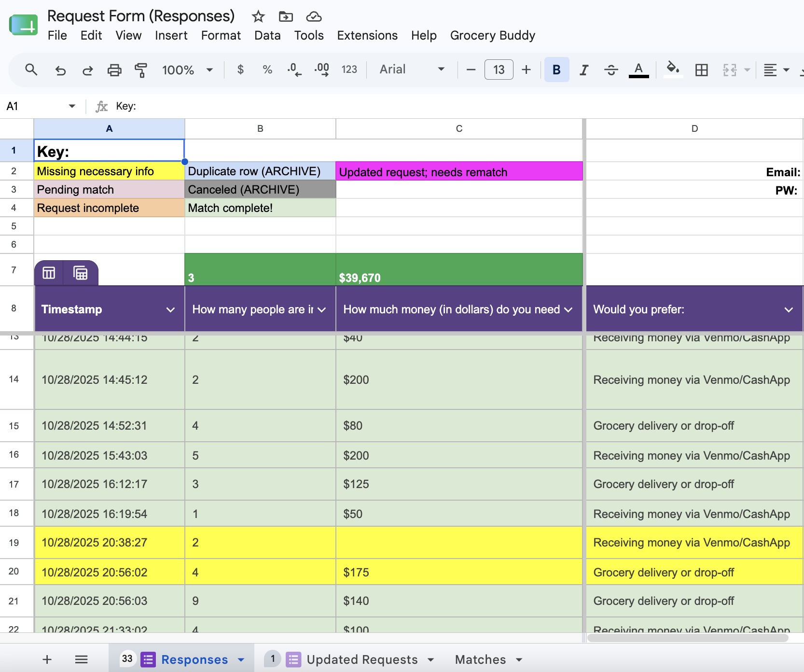The image size is (804, 672).
Task: Click the Add sheet plus button
Action: click(x=47, y=659)
